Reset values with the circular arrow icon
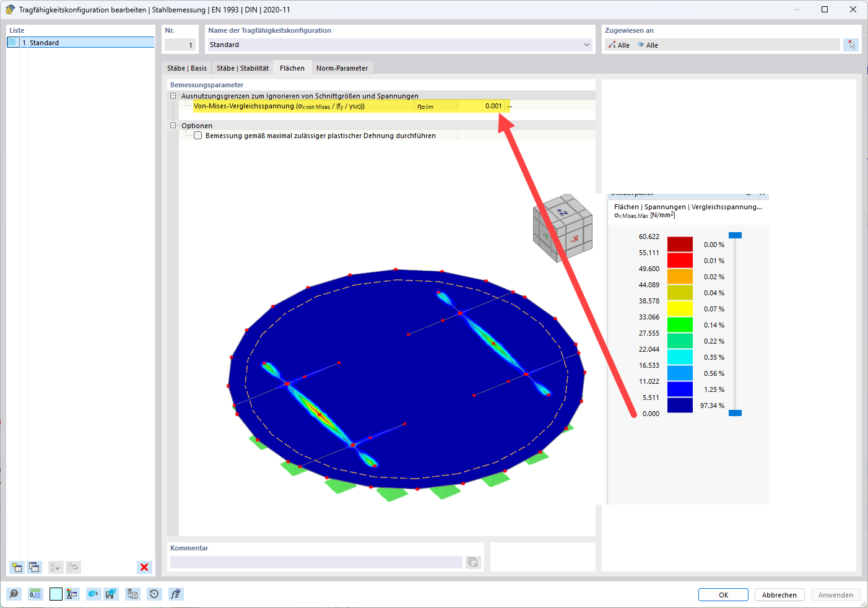This screenshot has width=868, height=608. pos(154,594)
